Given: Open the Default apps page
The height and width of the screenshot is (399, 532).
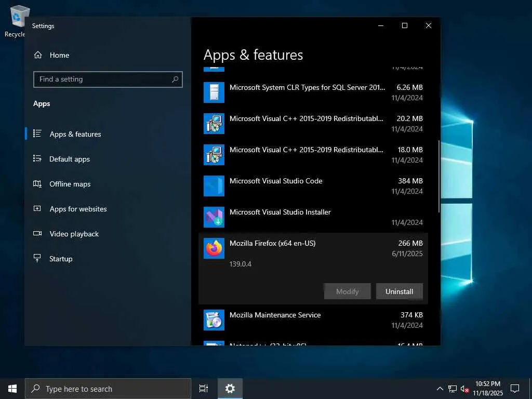Looking at the screenshot, I should [x=108, y=159].
